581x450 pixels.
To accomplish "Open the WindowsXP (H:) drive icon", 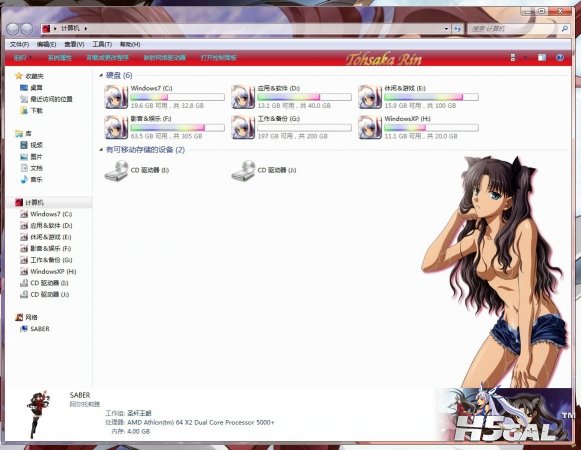I will 370,127.
